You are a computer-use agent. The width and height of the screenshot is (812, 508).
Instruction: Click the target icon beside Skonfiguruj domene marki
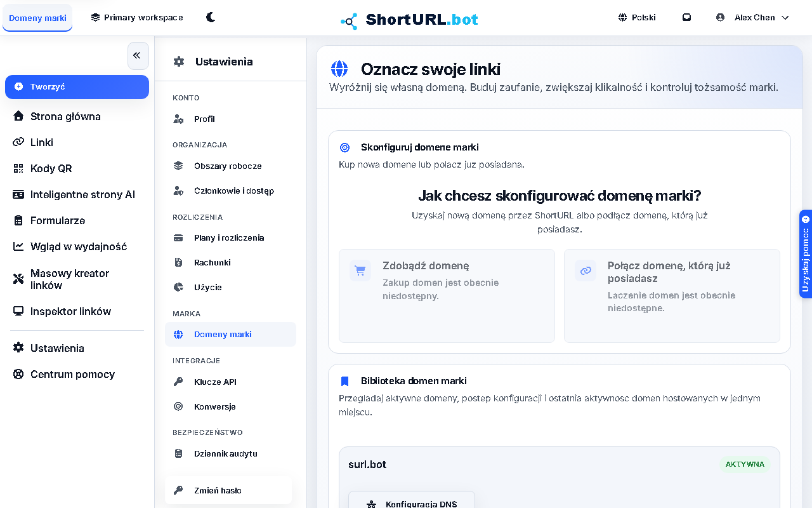click(344, 147)
